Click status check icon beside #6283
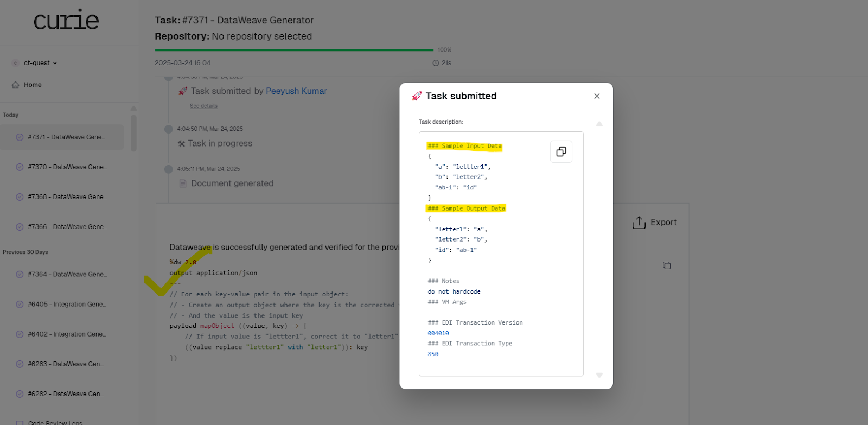The image size is (868, 425). (x=20, y=364)
